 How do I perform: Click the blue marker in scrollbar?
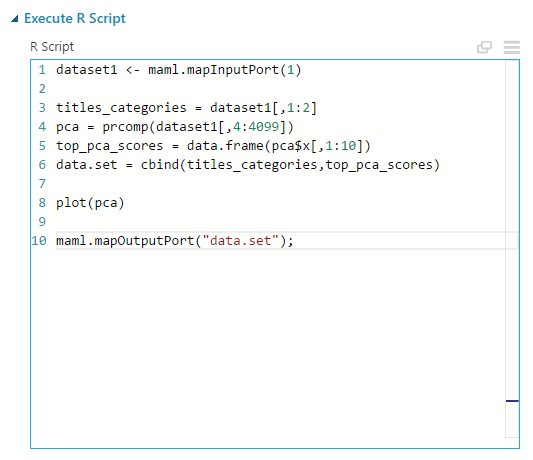(512, 401)
